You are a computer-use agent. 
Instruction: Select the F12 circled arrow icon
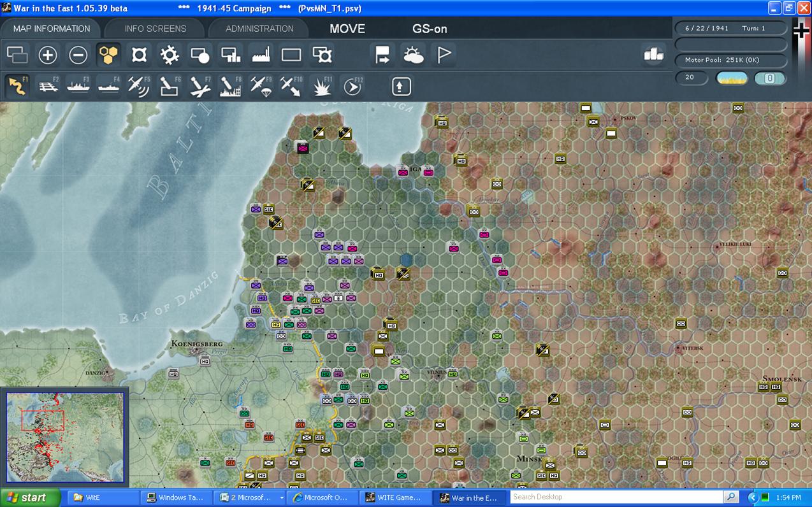click(352, 85)
